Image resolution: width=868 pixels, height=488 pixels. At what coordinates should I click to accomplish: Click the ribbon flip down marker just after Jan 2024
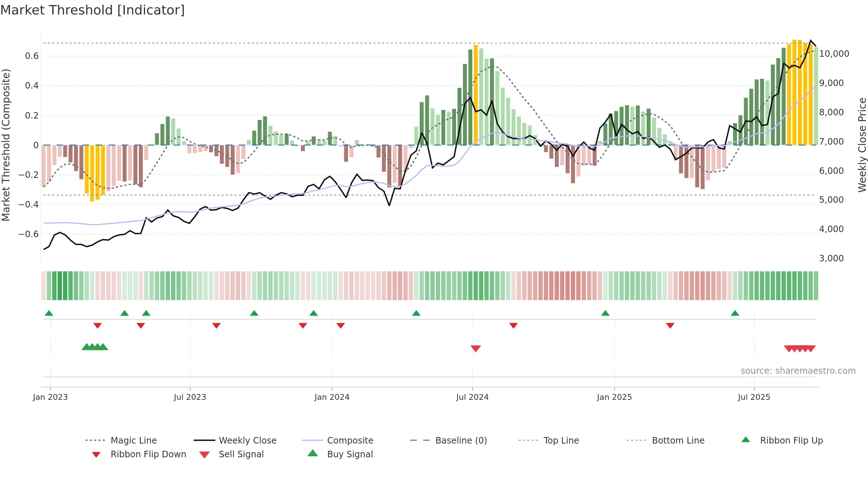coord(341,326)
